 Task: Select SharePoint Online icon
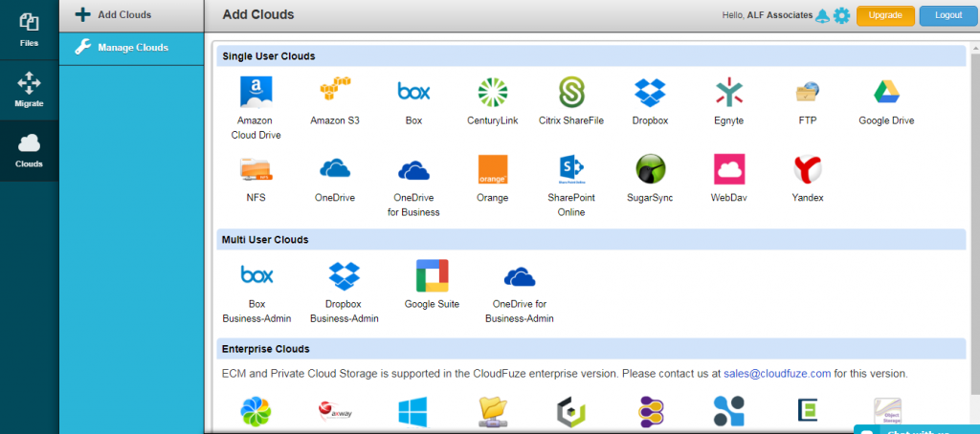[571, 169]
